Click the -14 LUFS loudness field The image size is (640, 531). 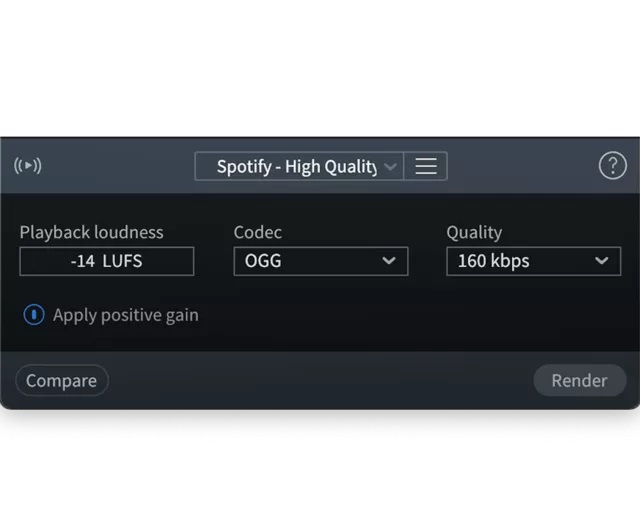107,261
